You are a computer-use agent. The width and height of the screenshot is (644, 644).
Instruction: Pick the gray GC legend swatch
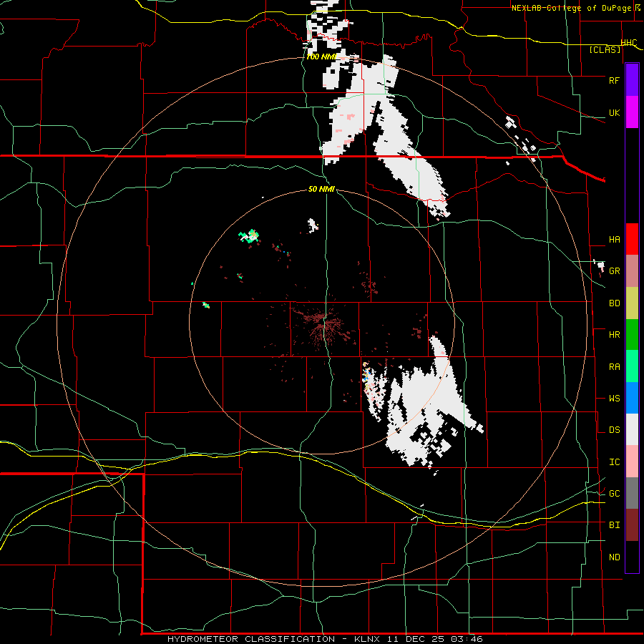tap(632, 493)
